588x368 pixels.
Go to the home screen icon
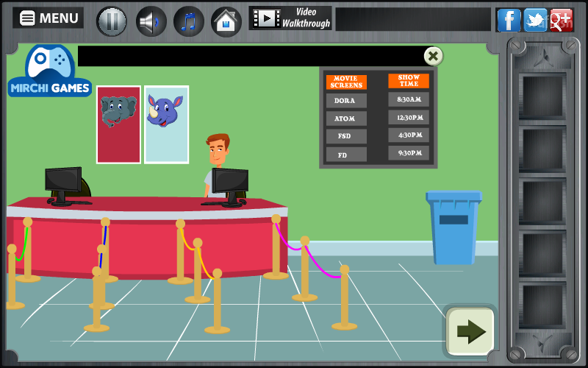(x=226, y=21)
